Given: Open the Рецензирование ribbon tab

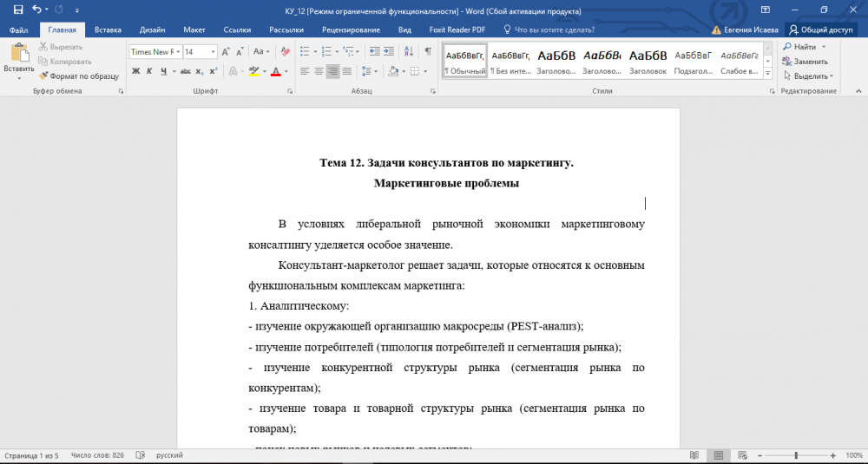Looking at the screenshot, I should 351,29.
